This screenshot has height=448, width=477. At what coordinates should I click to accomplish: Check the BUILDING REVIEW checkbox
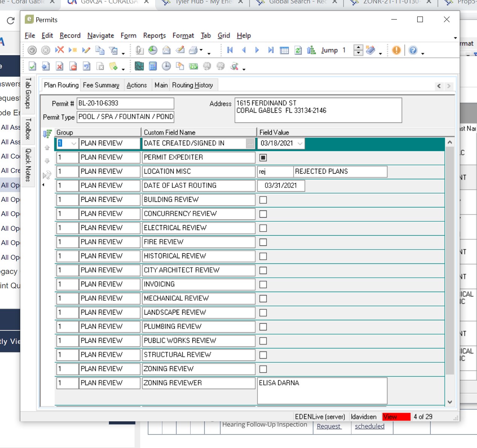tap(263, 200)
